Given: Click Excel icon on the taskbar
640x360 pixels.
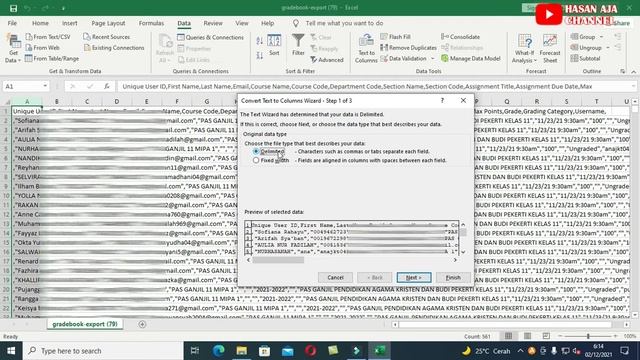Looking at the screenshot, I should (380, 351).
